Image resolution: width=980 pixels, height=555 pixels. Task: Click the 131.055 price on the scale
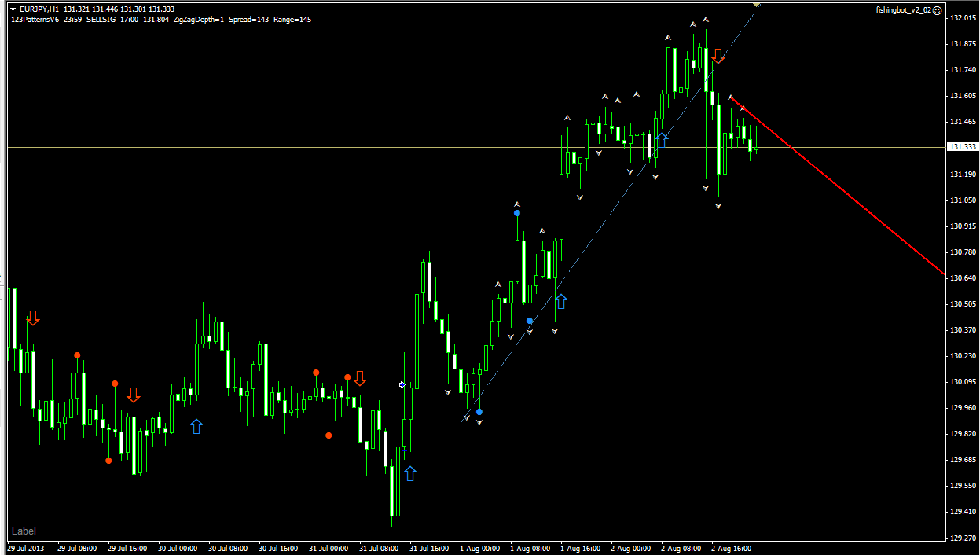[x=963, y=200]
